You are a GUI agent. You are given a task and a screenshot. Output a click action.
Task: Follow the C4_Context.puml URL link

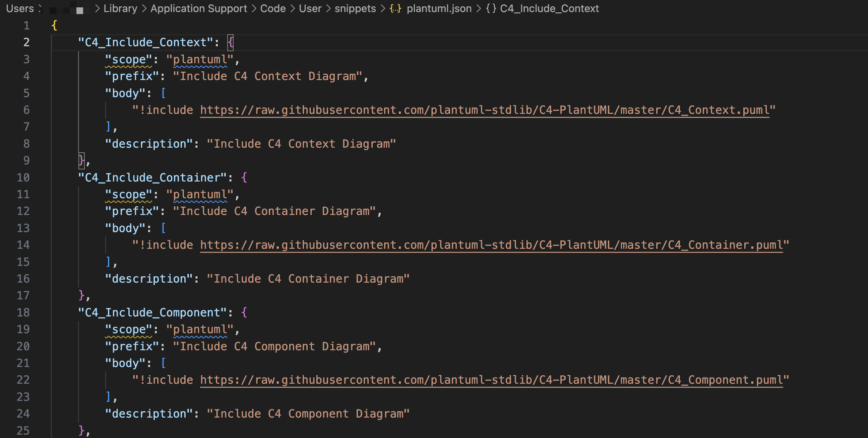[x=485, y=110]
